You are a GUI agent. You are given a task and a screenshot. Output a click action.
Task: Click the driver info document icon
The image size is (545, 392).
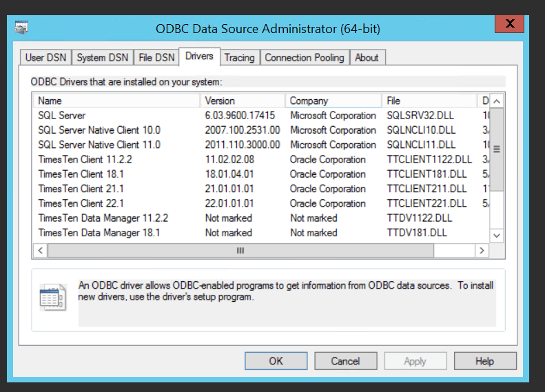(x=53, y=298)
